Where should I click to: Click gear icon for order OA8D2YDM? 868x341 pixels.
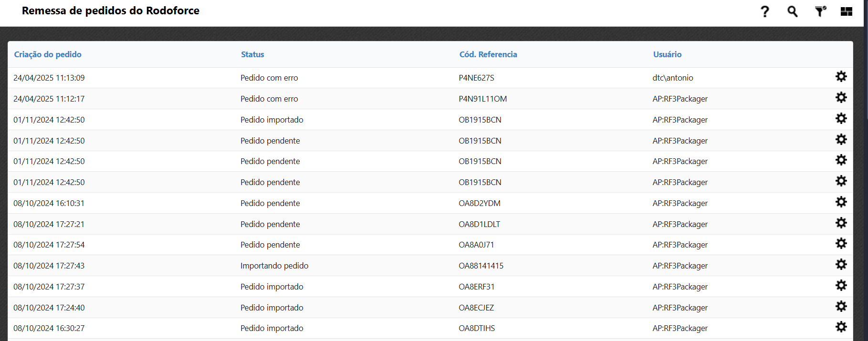(841, 202)
